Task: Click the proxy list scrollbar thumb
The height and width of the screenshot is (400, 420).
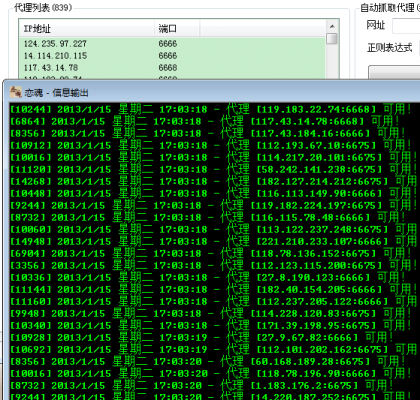Action: (x=332, y=39)
